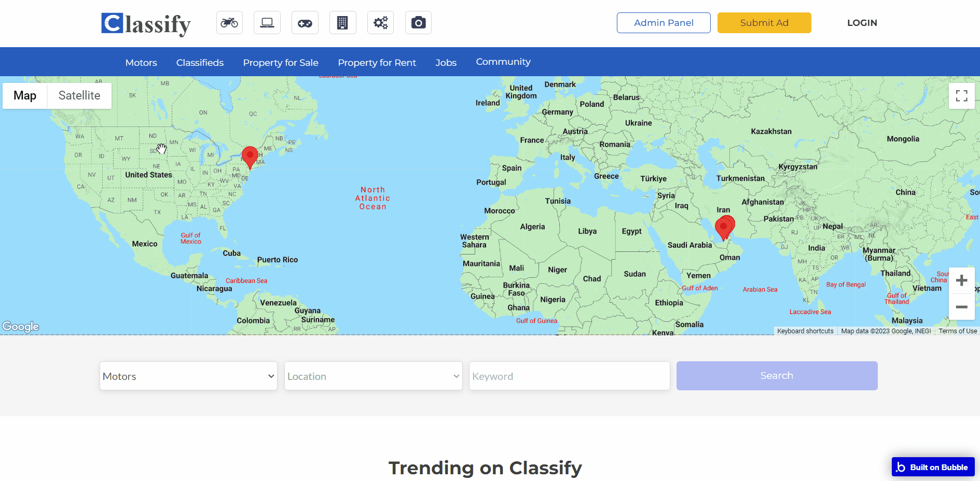Open map Terms of Use link
Screen dimensions: 980x481
coord(958,331)
